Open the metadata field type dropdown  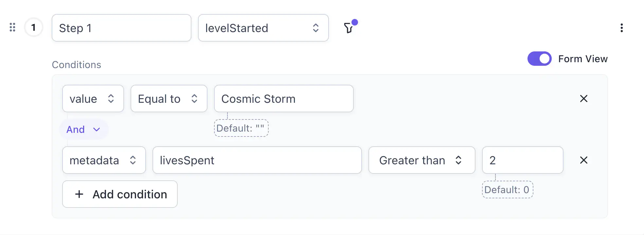103,160
